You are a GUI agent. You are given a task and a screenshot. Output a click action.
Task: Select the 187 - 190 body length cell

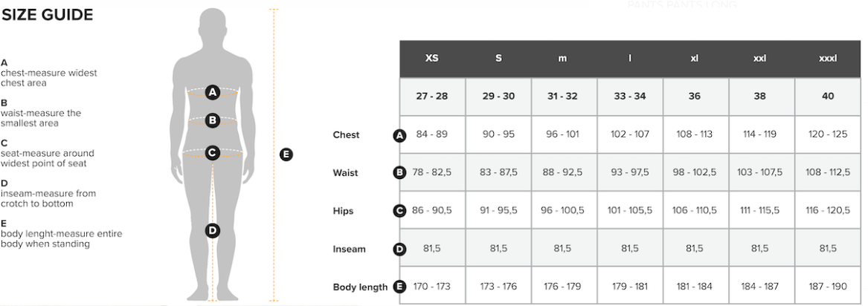[828, 287]
